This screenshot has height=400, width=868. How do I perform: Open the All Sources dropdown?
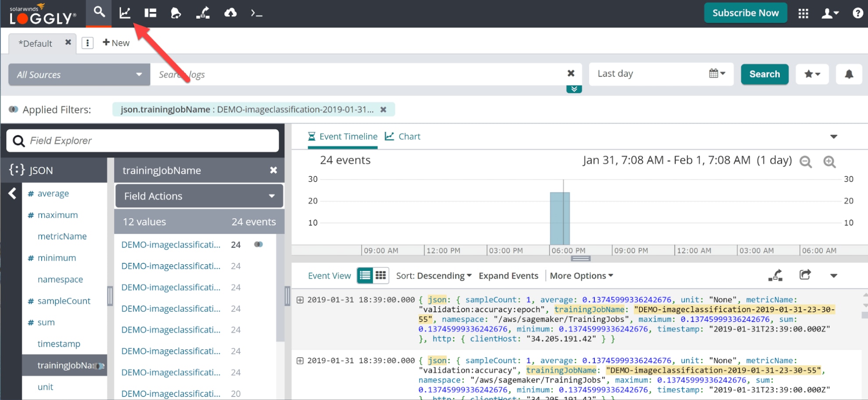(x=78, y=74)
